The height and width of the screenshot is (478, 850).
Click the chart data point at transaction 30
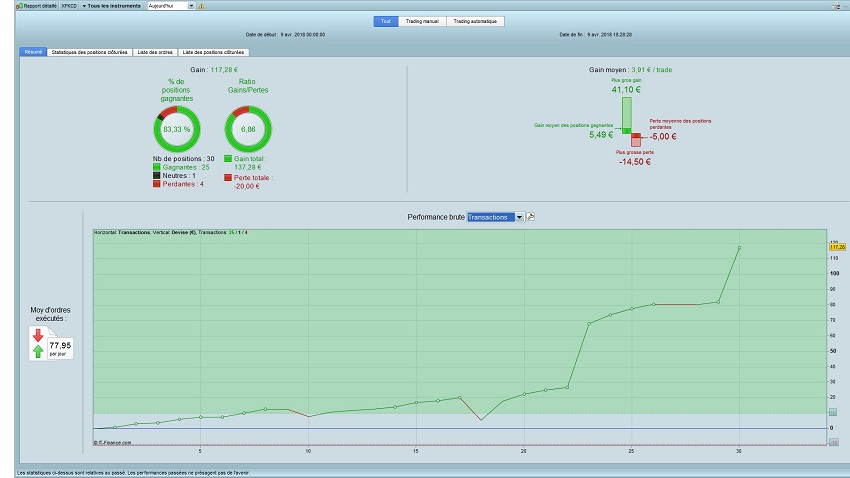point(739,248)
